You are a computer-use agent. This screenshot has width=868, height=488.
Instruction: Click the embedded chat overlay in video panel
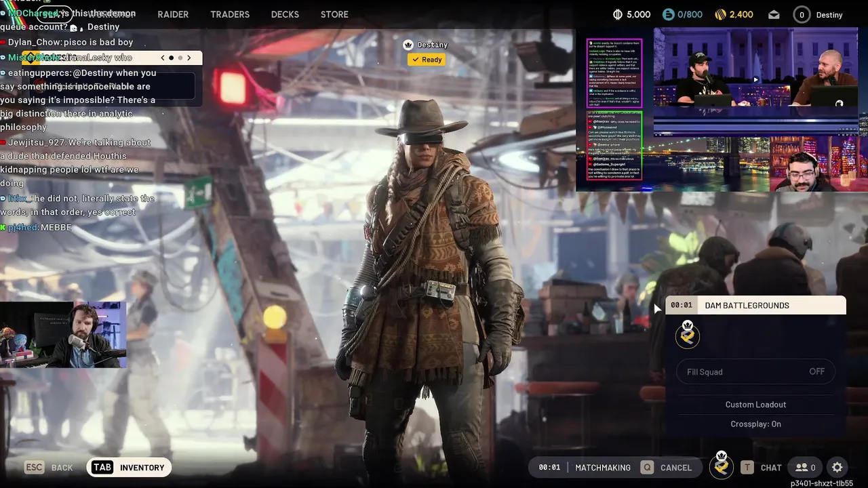[614, 110]
